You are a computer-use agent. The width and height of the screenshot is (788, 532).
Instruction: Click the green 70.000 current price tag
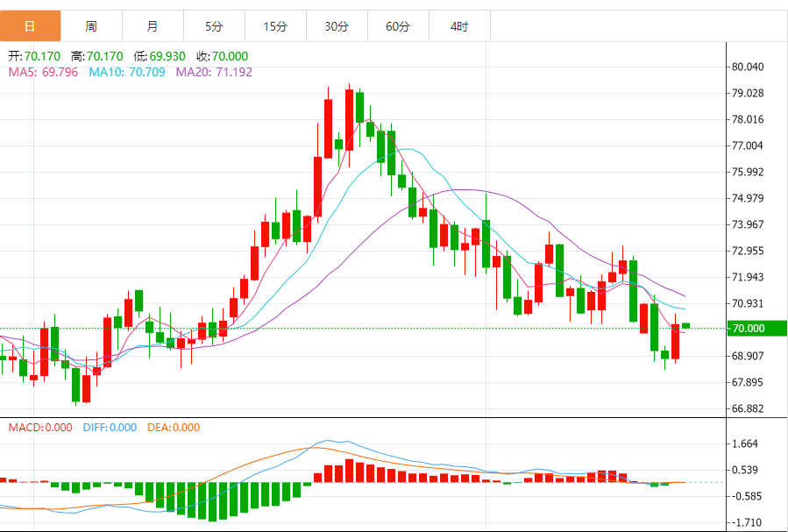coord(757,329)
